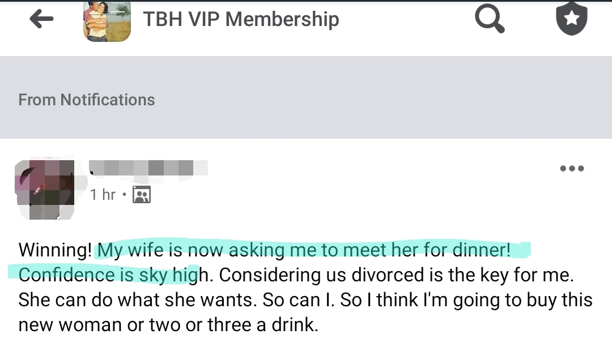
Task: Open the poster's blurred profile picture
Action: (x=45, y=190)
